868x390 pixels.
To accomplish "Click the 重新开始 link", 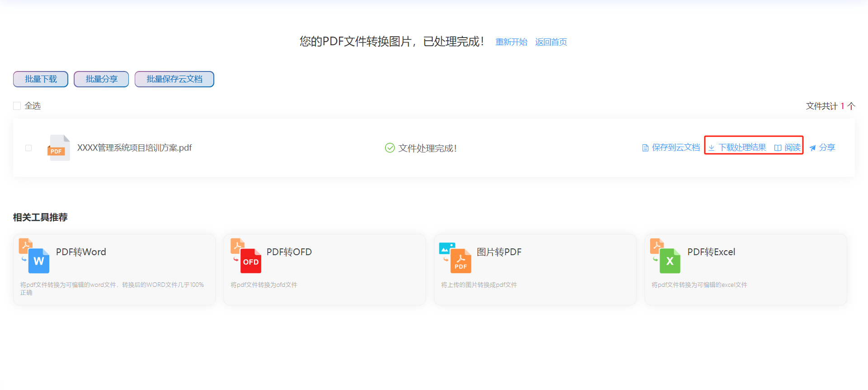I will pos(511,42).
